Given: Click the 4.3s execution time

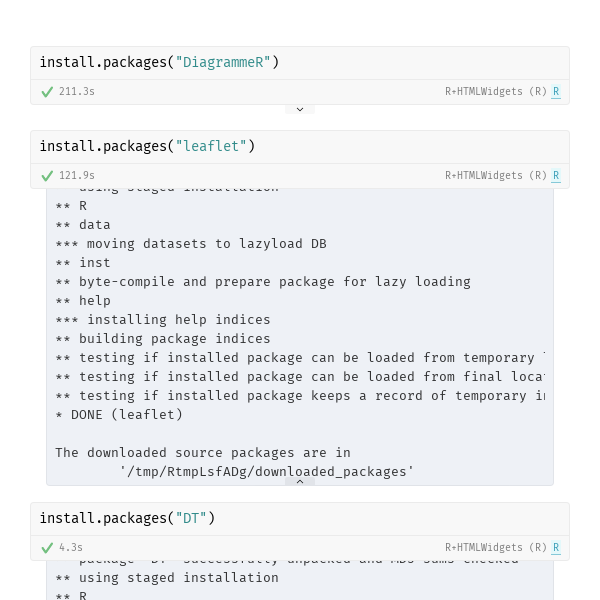Looking at the screenshot, I should [71, 548].
